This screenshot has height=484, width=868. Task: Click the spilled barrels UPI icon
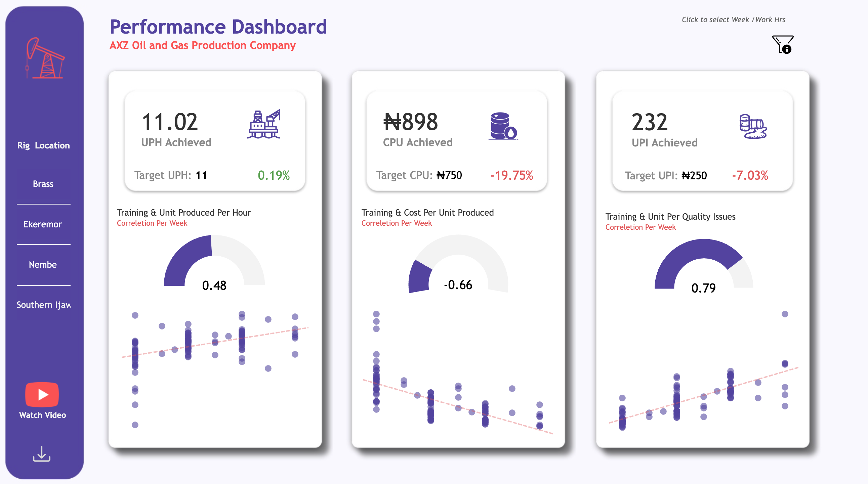(x=752, y=126)
